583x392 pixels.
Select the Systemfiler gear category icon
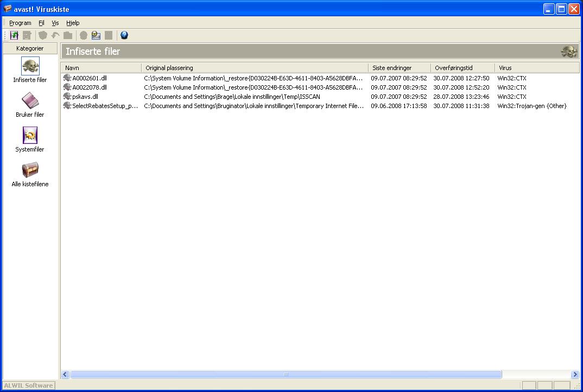pyautogui.click(x=30, y=135)
